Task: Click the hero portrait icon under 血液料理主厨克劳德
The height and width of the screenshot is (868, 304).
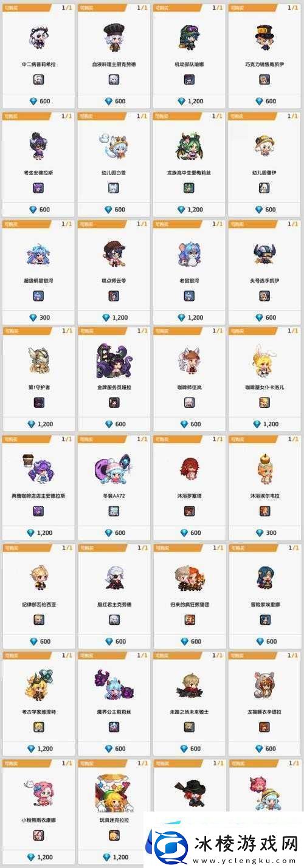Action: pos(114,80)
